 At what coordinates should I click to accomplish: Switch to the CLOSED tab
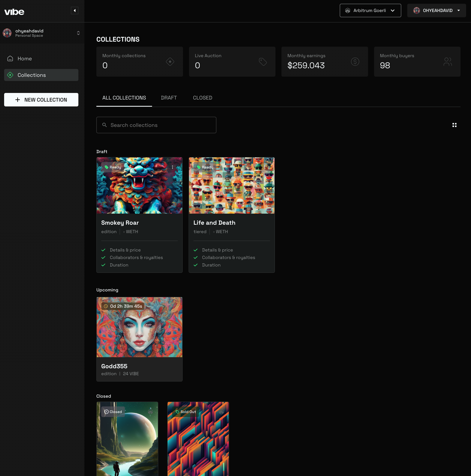[202, 98]
